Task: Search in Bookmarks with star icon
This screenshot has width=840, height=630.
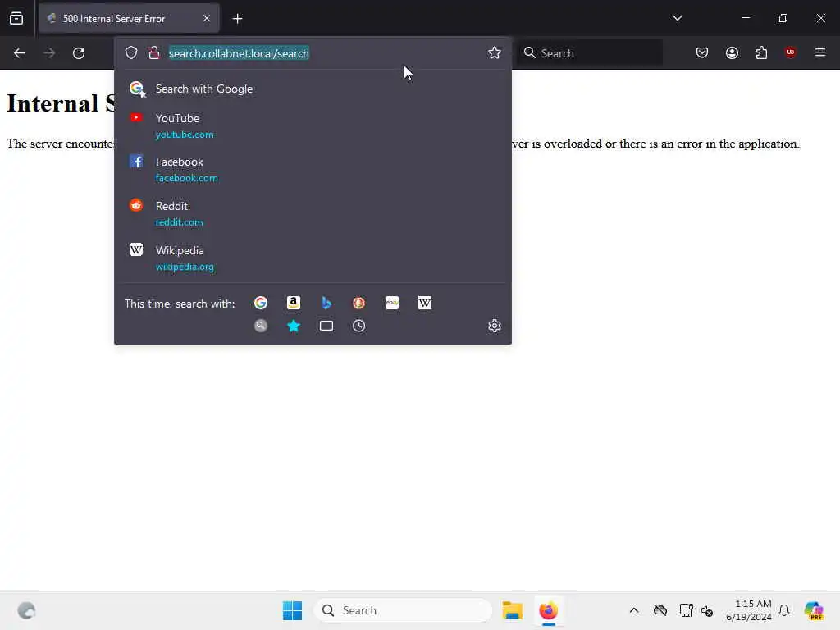Action: [294, 326]
